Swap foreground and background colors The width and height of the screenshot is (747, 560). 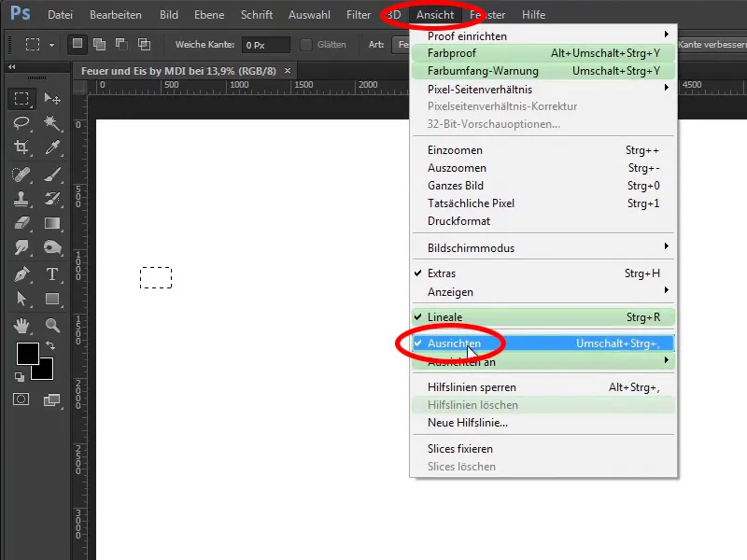50,344
